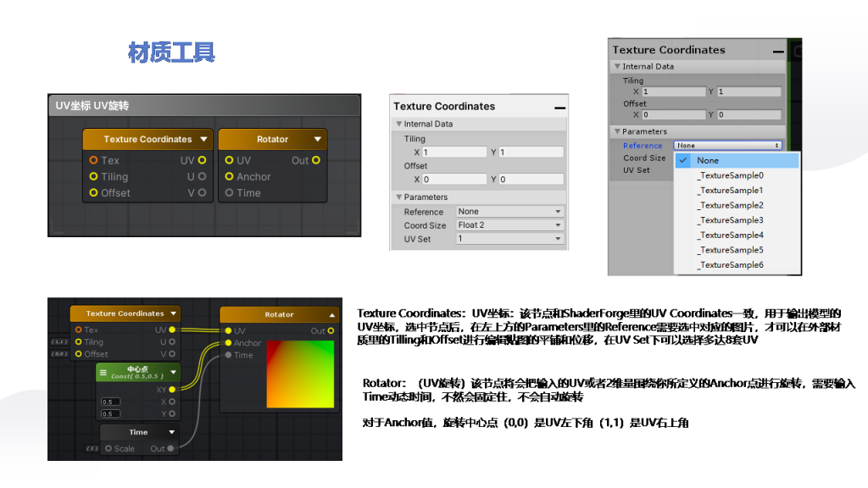The height and width of the screenshot is (488, 868).
Task: Click Tiling X field in middle panel
Action: 454,152
